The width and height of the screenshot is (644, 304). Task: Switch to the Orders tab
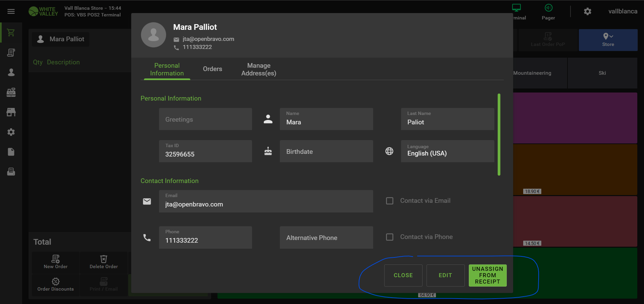(212, 69)
